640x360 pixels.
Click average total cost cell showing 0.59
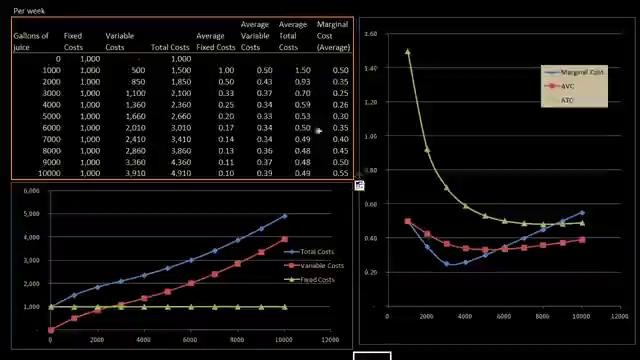(302, 105)
